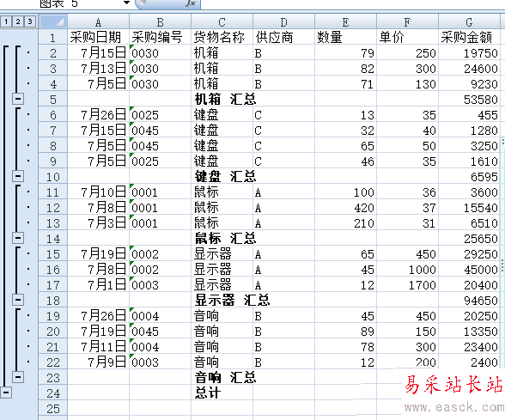The width and height of the screenshot is (505, 420).
Task: Click the 采购编号 header cell
Action: click(160, 38)
